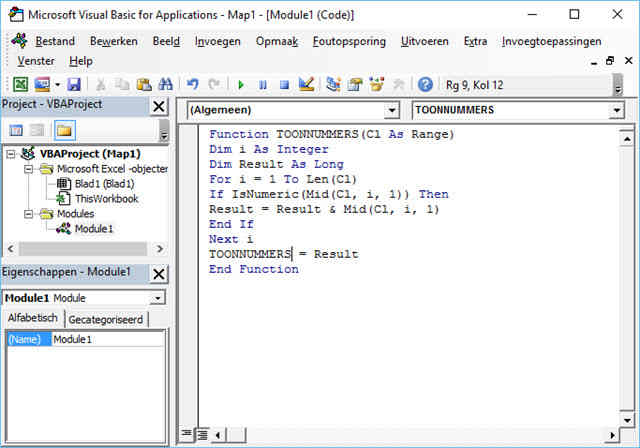This screenshot has width=640, height=448.
Task: Click the code window scroll up arrow
Action: pyautogui.click(x=627, y=139)
